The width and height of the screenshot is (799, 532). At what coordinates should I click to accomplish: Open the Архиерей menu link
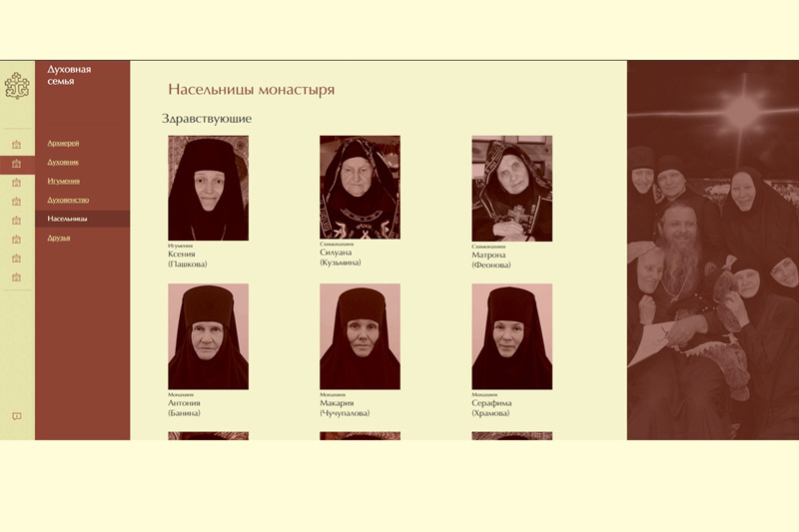(x=63, y=143)
